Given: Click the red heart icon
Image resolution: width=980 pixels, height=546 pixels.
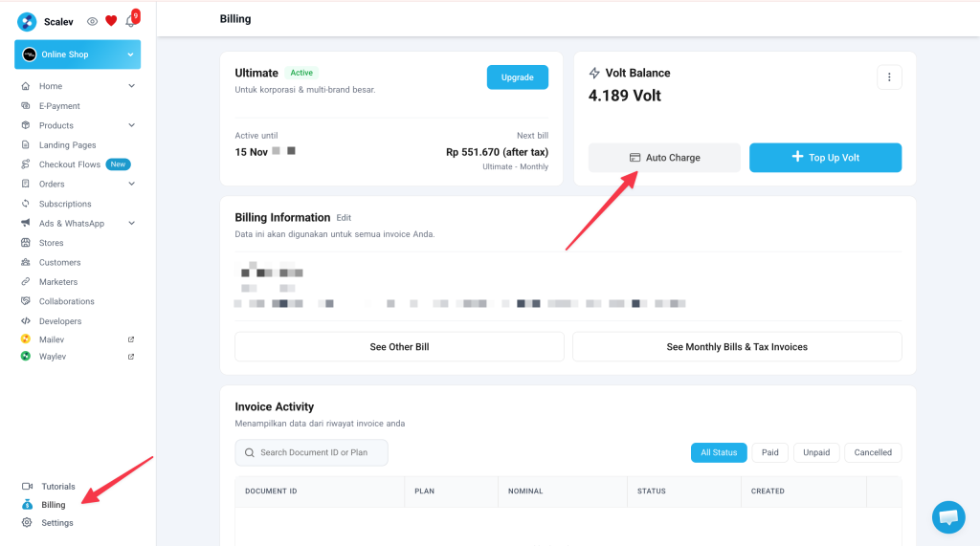Looking at the screenshot, I should (x=111, y=21).
